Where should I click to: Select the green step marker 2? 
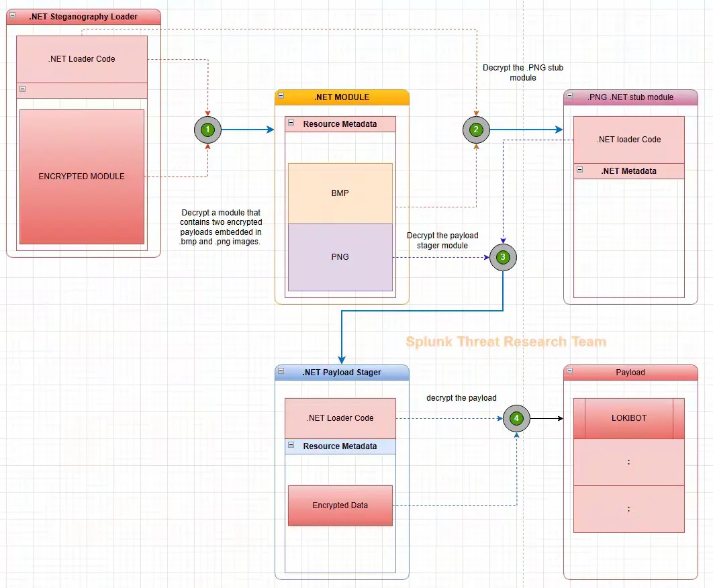[476, 130]
